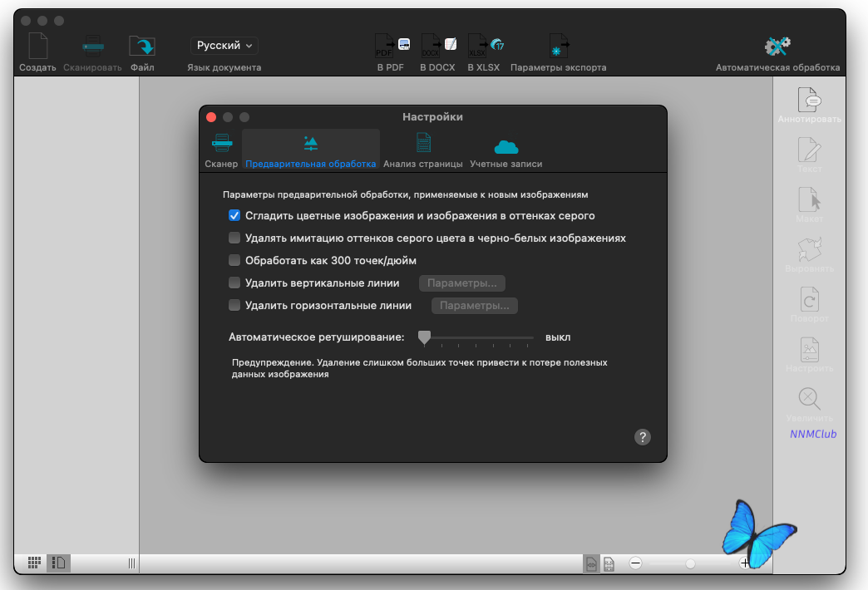
Task: Export spreadsheet via В XLSX icon
Action: click(486, 46)
